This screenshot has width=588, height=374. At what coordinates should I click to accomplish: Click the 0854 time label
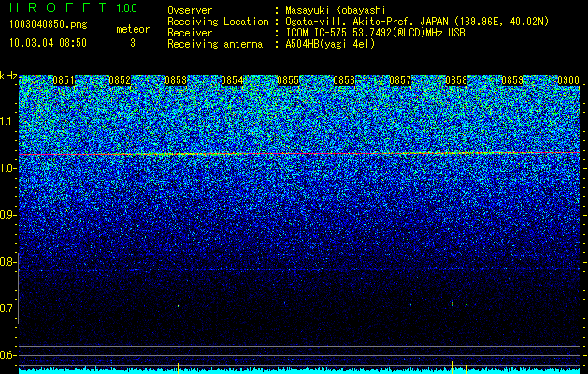coord(232,80)
